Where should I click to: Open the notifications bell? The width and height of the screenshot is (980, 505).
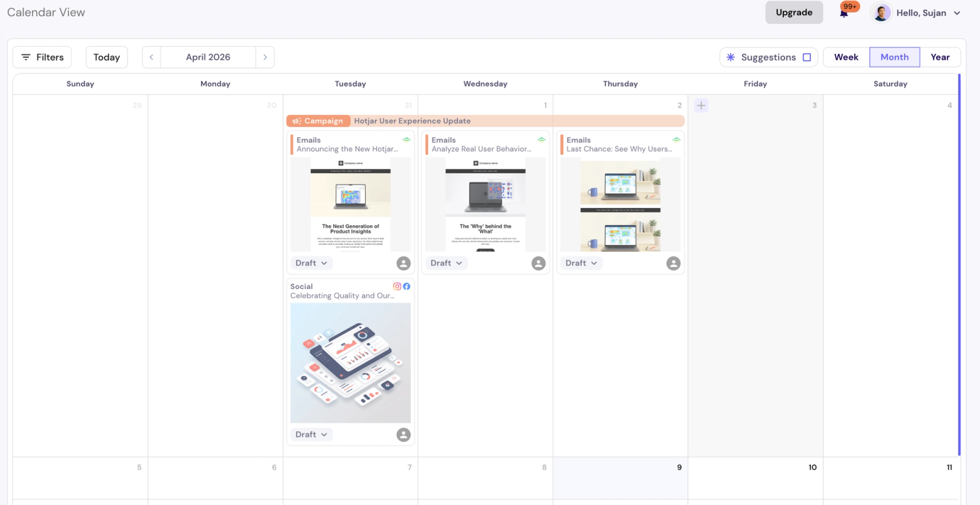(843, 13)
